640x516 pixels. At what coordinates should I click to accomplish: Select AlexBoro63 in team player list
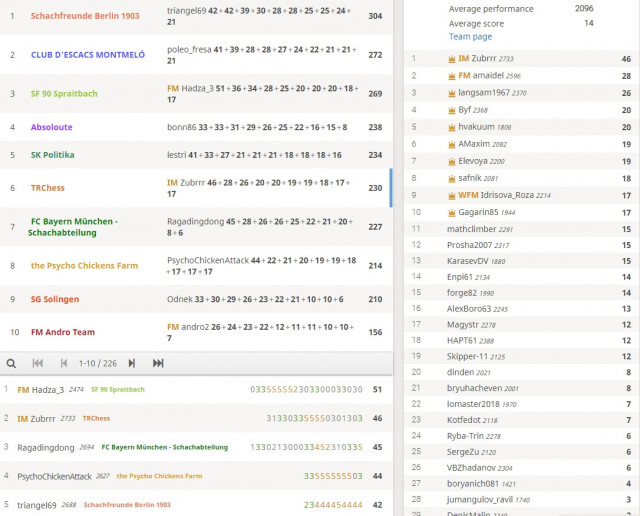[469, 309]
